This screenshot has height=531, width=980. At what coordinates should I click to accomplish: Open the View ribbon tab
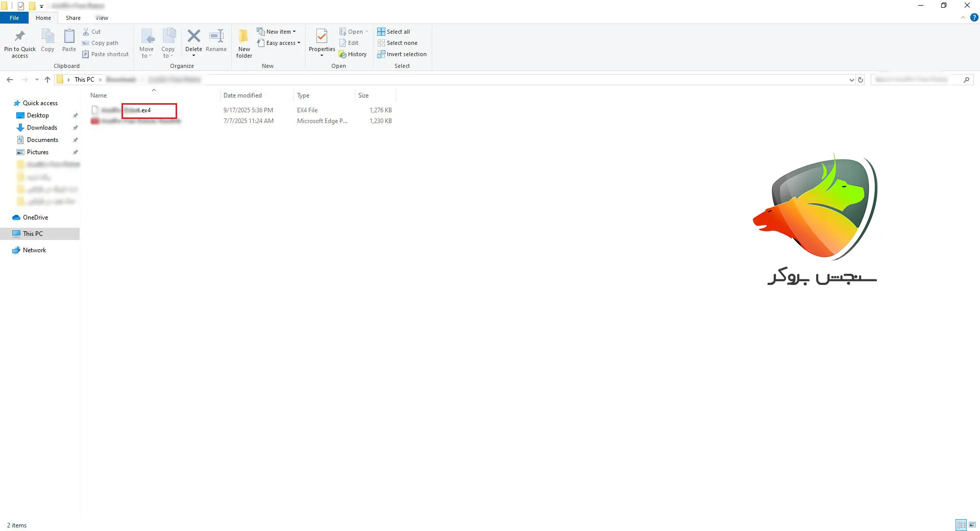(102, 18)
